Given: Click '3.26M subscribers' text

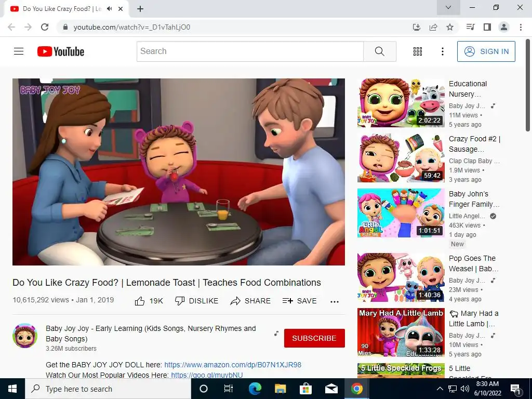Looking at the screenshot, I should 71,349.
